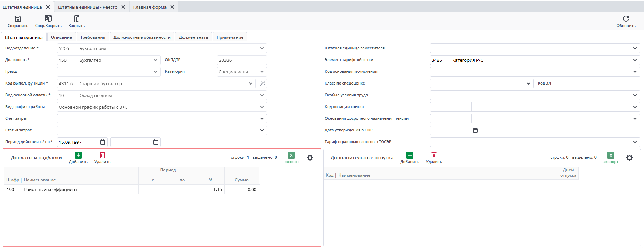Screen dimensions: 644x248
Task: Expand the Счет затрат dropdown
Action: click(262, 119)
